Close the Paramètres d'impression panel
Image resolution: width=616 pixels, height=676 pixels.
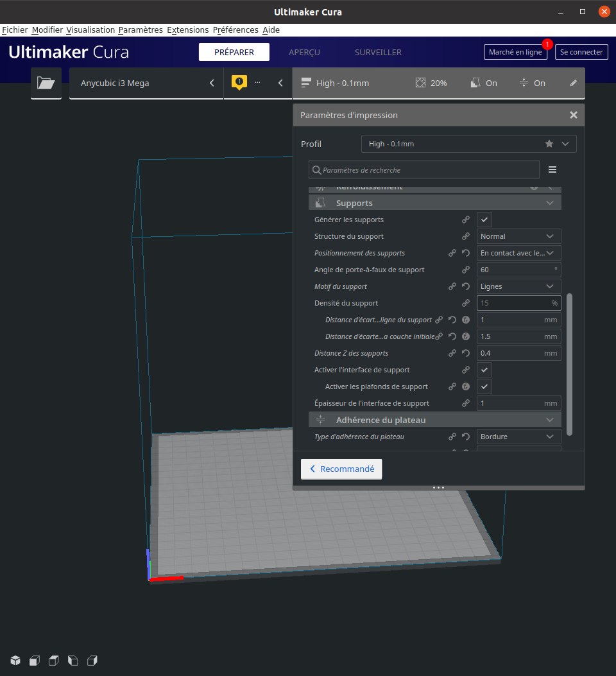(x=574, y=115)
